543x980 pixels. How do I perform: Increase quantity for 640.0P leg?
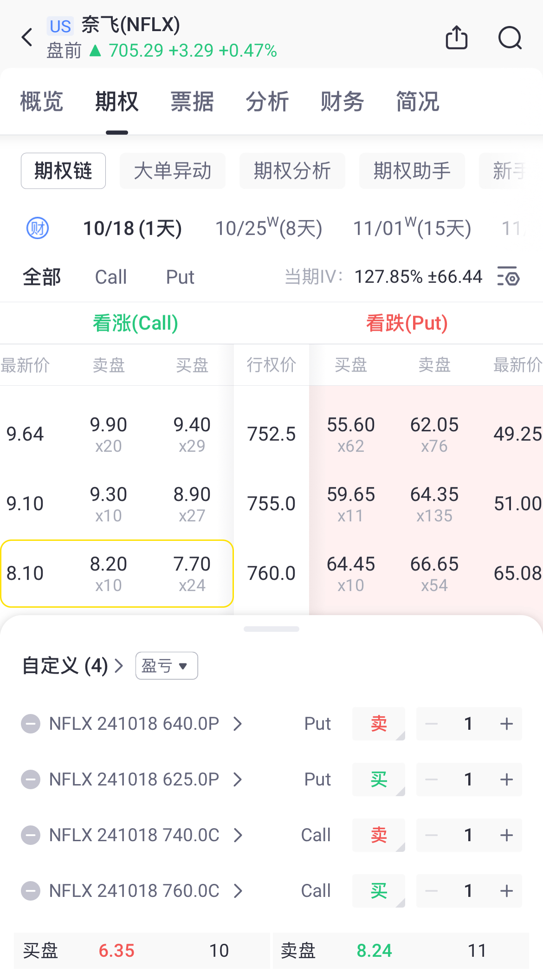click(506, 723)
